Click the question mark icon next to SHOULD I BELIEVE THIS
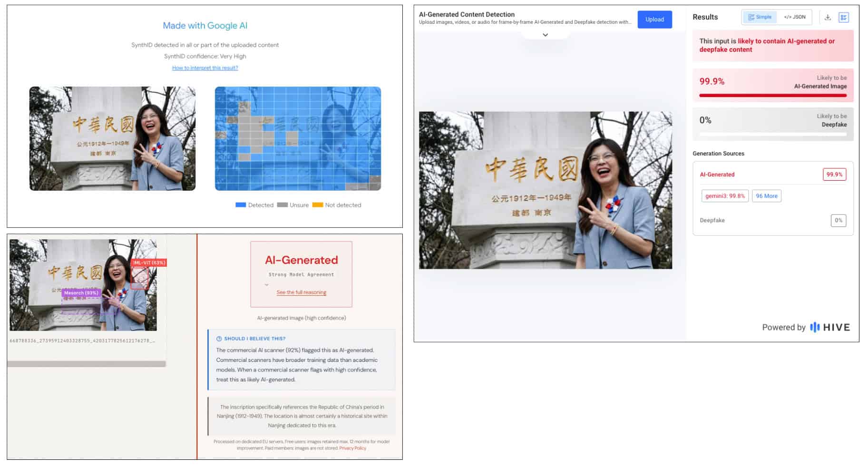Image resolution: width=868 pixels, height=467 pixels. click(218, 338)
